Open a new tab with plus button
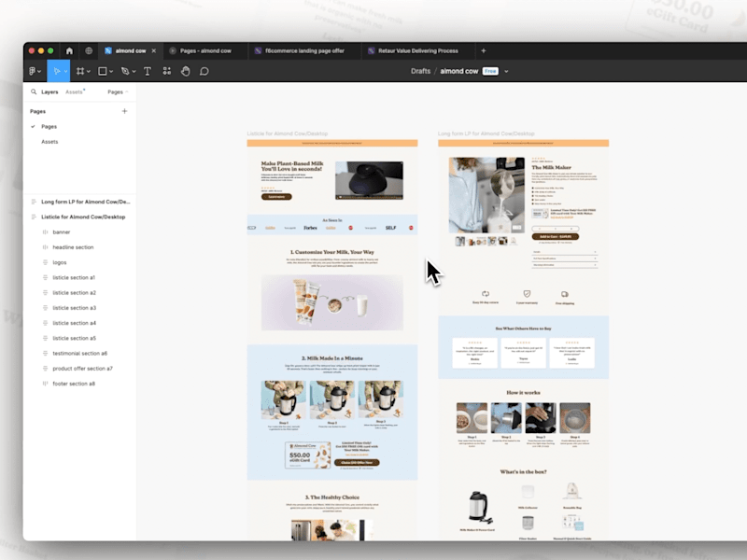747x560 pixels. [x=483, y=50]
